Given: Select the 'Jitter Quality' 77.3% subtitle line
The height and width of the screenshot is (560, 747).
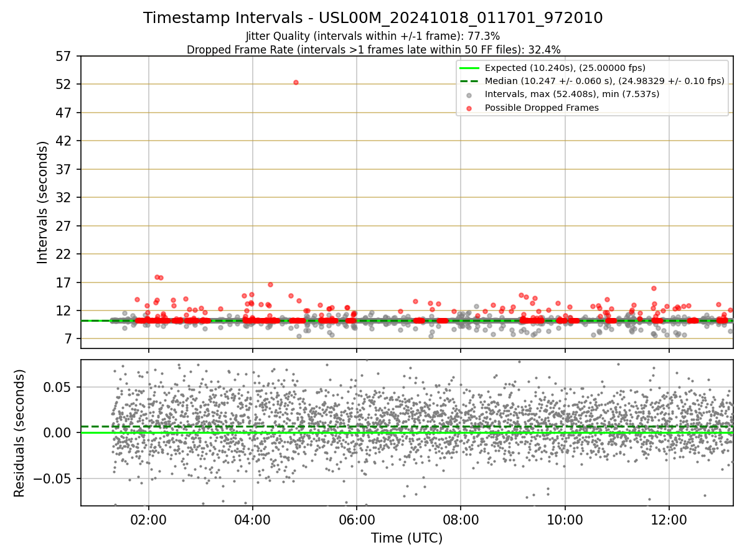Looking at the screenshot, I should click(x=373, y=36).
